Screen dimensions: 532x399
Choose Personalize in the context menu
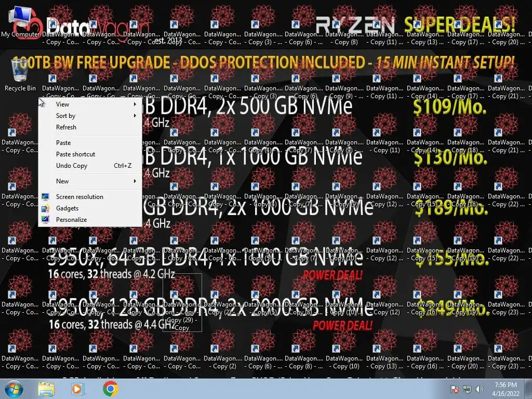(90, 220)
